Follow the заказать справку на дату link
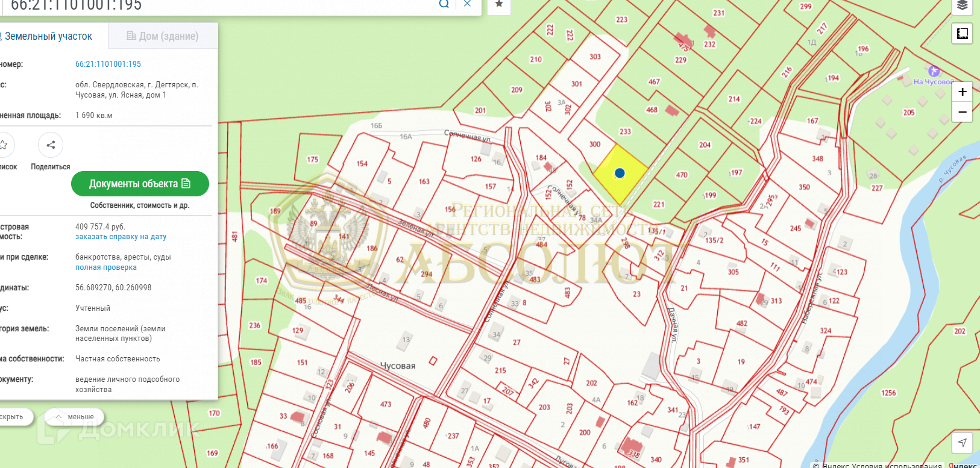This screenshot has height=468, width=980. point(121,237)
